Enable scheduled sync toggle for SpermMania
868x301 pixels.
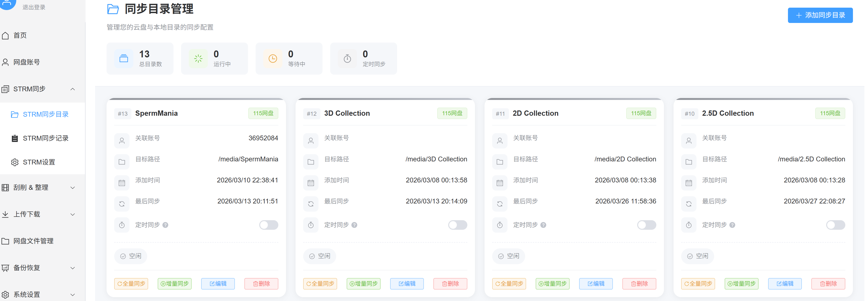[x=269, y=225]
